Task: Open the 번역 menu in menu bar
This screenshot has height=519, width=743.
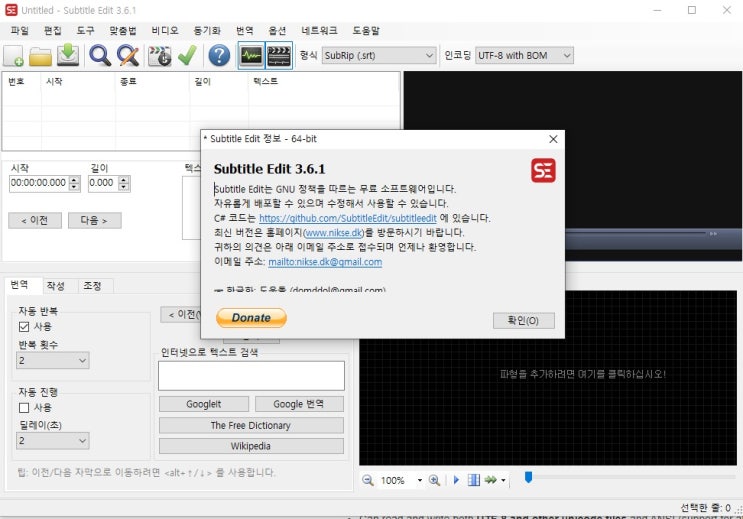Action: pyautogui.click(x=245, y=31)
